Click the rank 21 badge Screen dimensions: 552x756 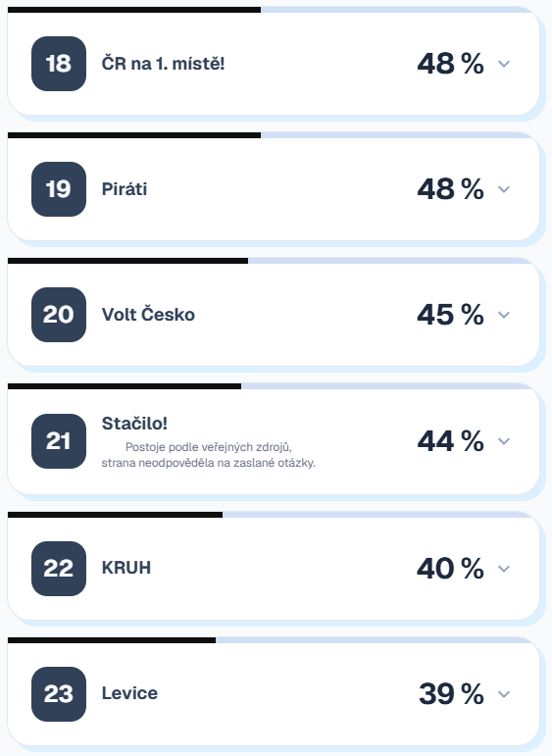(59, 441)
